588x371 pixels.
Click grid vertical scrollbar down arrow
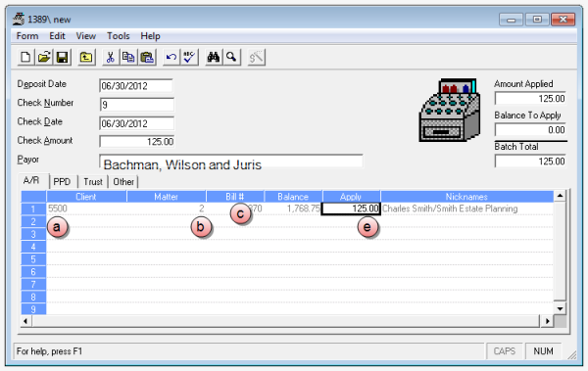560,308
